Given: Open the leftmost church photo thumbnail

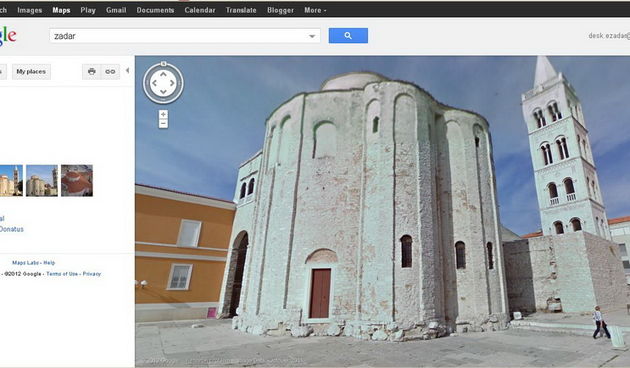Looking at the screenshot, I should tap(11, 180).
